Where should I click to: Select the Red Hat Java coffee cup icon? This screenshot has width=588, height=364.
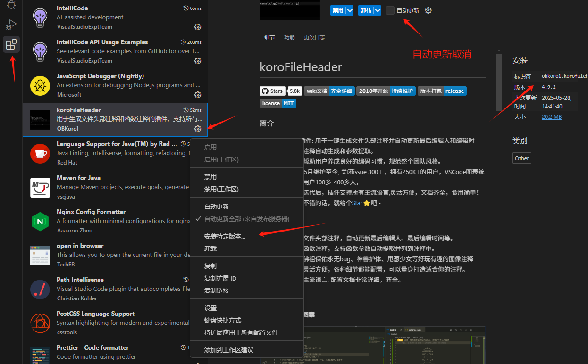(40, 154)
